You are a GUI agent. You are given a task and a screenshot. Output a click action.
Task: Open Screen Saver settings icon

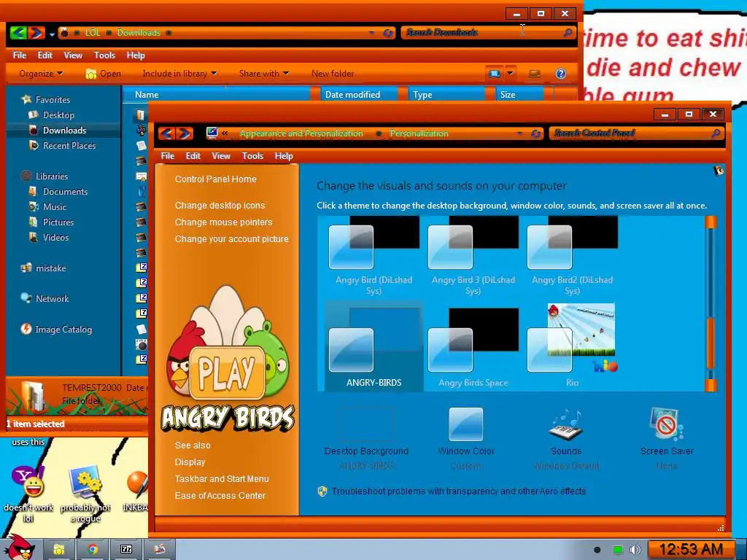pyautogui.click(x=666, y=424)
